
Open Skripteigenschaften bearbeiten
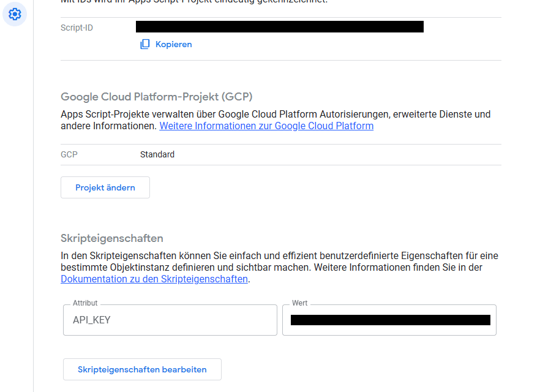[142, 369]
